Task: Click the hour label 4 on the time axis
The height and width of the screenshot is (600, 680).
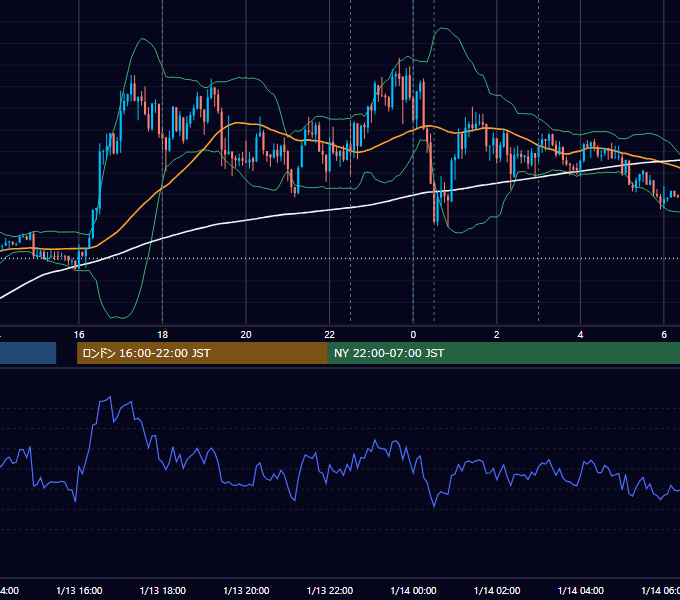Action: click(x=580, y=334)
